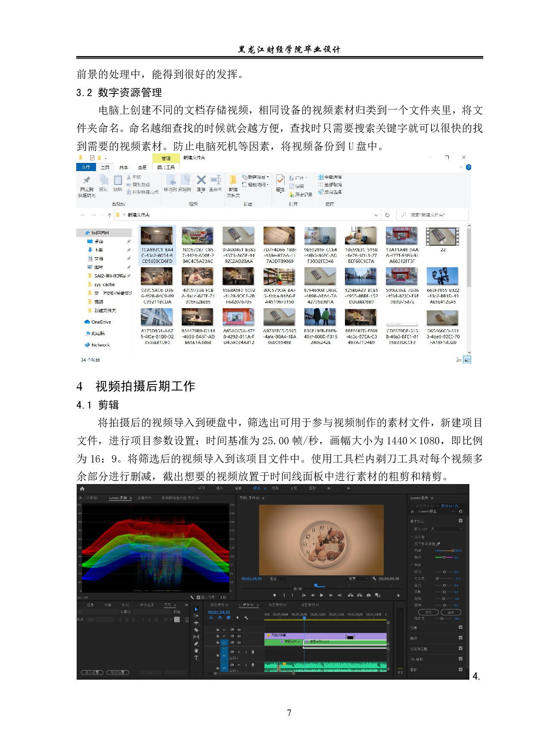Open the playback resolution dropdown
534x756 pixels.
click(x=358, y=578)
